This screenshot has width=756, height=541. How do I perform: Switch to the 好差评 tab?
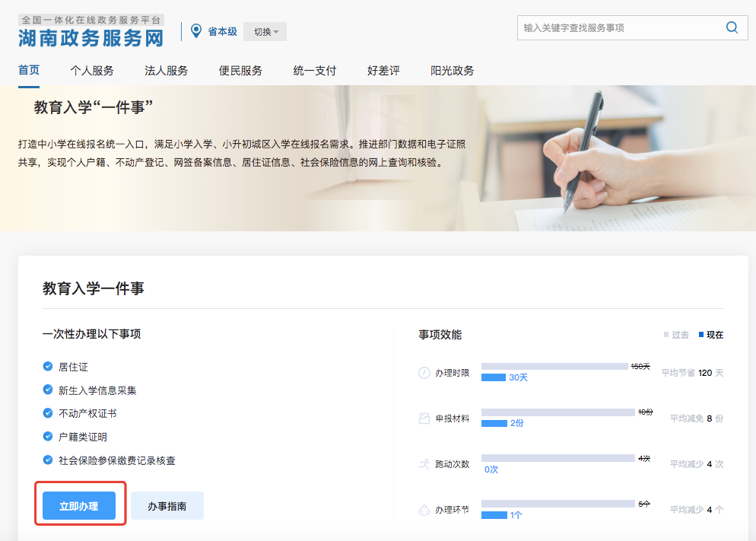tap(383, 71)
